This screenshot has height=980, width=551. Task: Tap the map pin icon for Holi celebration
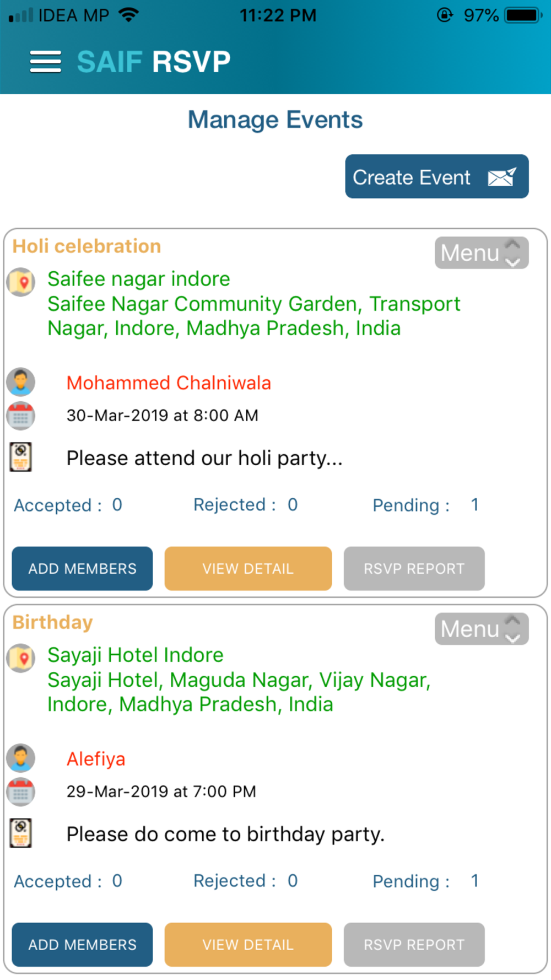[x=21, y=282]
